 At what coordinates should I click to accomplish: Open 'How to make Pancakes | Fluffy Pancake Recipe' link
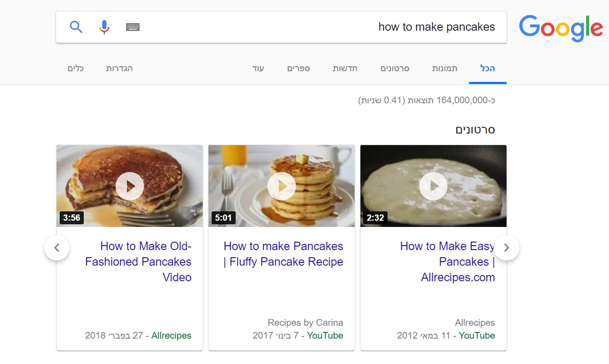tap(283, 254)
